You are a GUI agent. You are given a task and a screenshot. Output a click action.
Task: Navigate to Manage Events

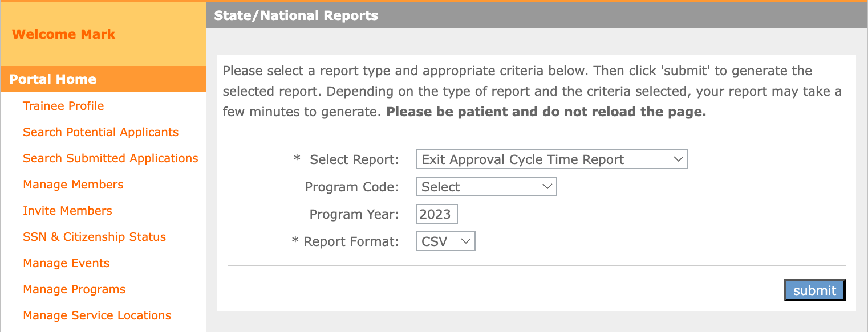pyautogui.click(x=66, y=263)
